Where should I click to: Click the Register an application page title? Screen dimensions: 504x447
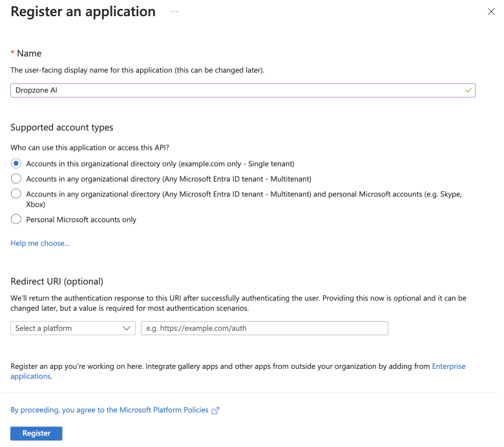point(83,12)
